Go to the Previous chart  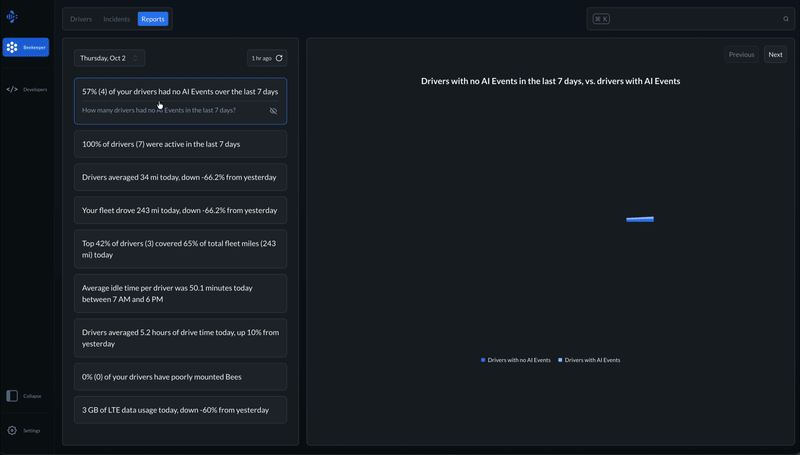[x=741, y=55]
